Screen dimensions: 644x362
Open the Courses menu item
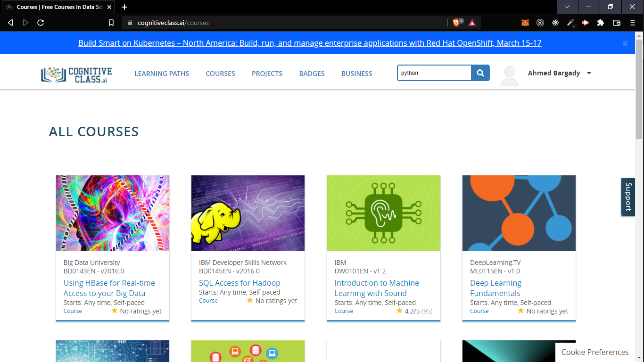(220, 74)
